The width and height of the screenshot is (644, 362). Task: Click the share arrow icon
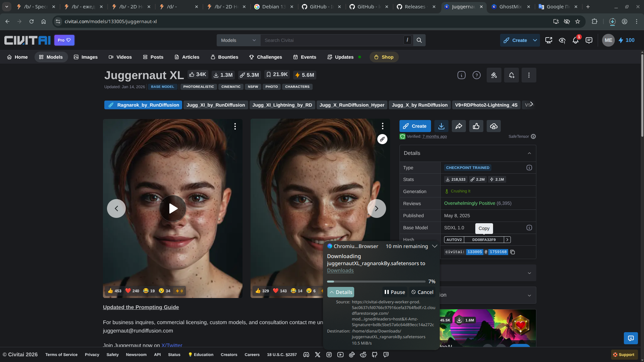coord(459,126)
